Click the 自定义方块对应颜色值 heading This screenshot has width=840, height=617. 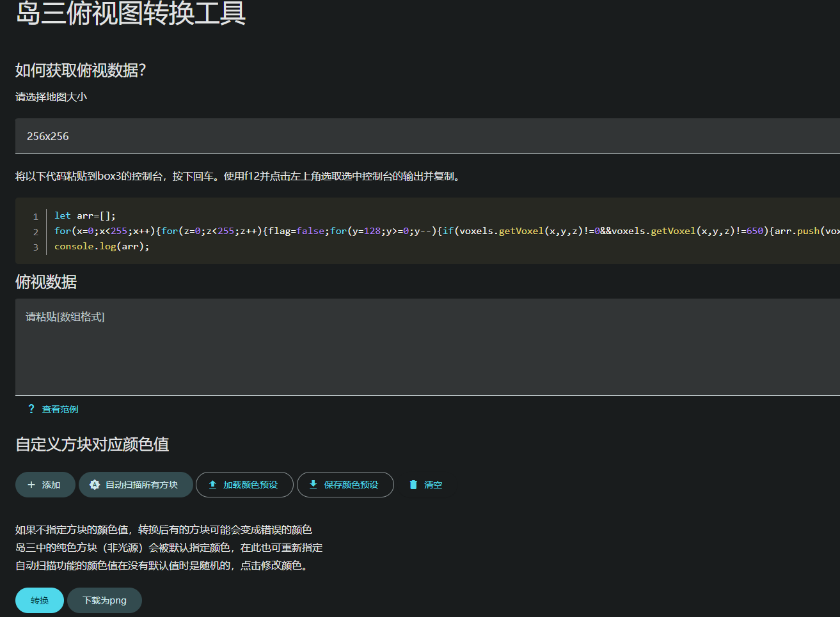point(92,444)
